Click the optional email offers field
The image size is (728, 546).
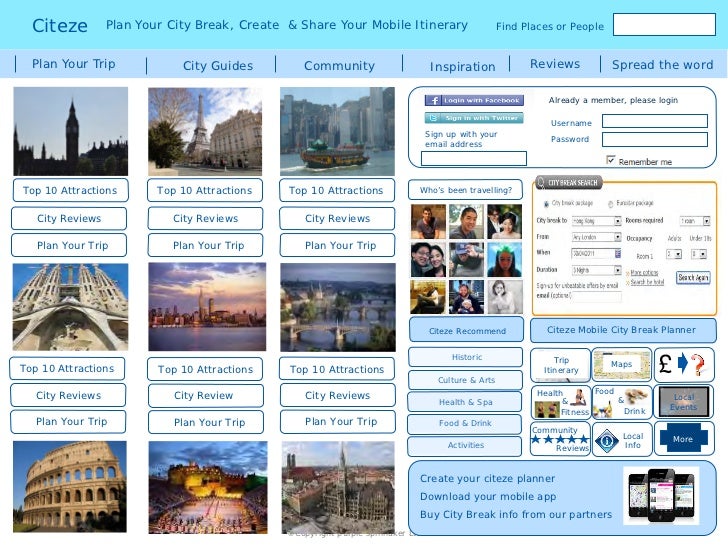[596, 296]
